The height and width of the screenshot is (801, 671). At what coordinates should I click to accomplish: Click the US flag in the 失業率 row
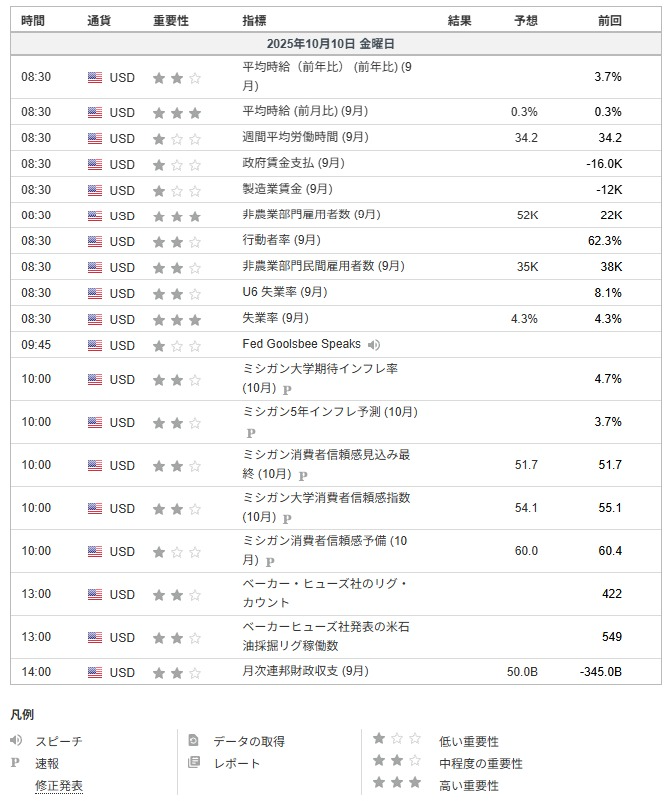tap(95, 319)
